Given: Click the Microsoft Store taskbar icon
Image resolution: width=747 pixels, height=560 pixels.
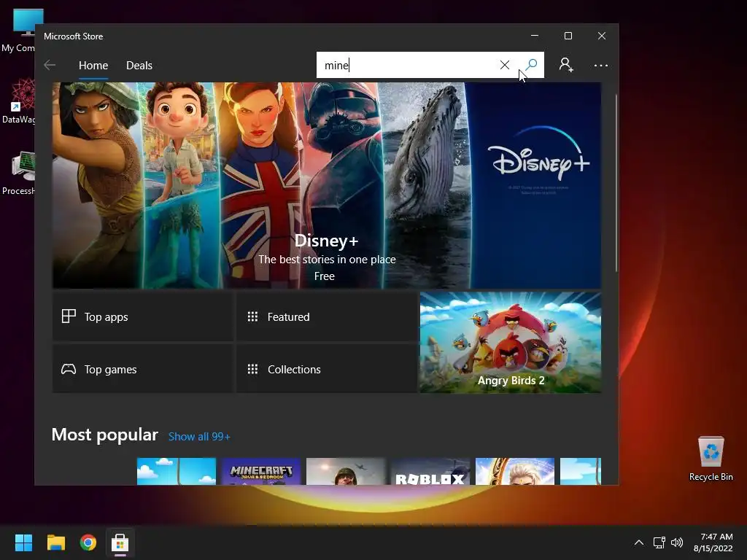Looking at the screenshot, I should (120, 542).
